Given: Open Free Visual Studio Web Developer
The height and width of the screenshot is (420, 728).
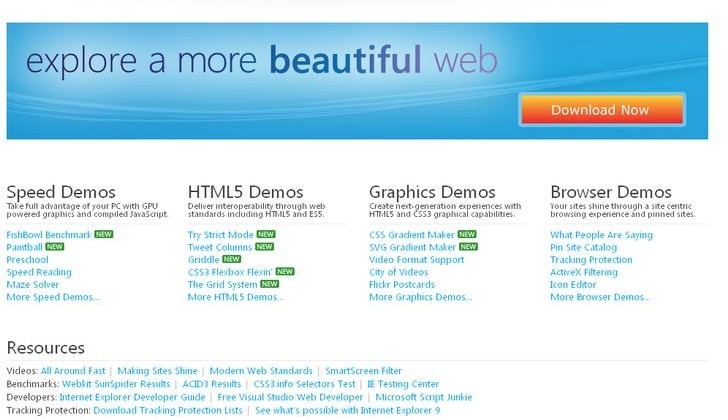Looking at the screenshot, I should [290, 397].
